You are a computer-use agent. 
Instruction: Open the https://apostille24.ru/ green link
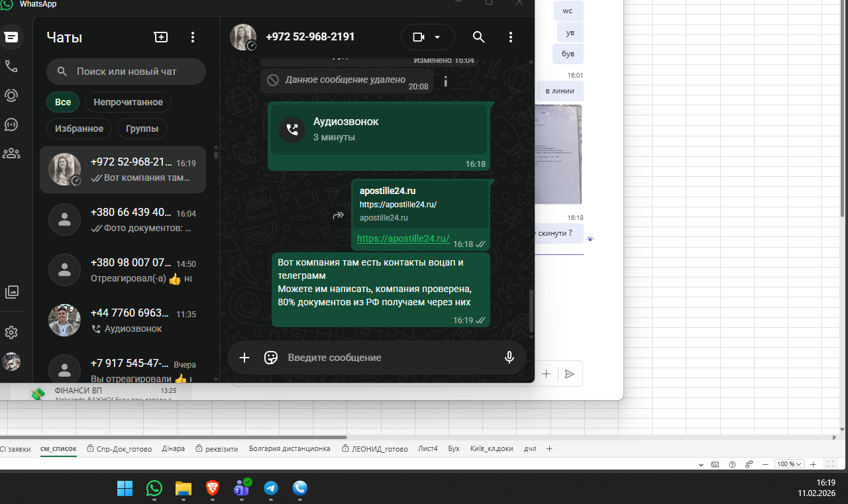click(x=403, y=238)
